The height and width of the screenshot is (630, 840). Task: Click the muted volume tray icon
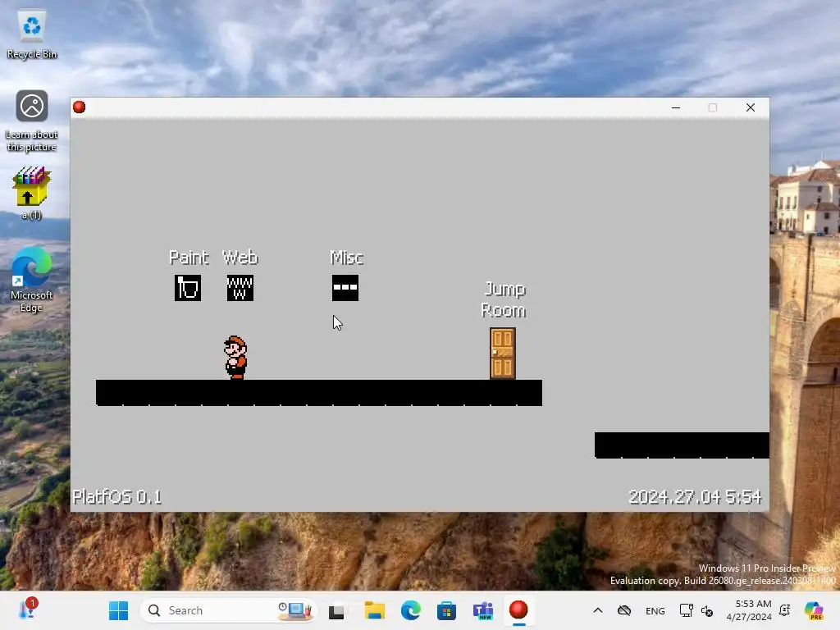point(706,610)
